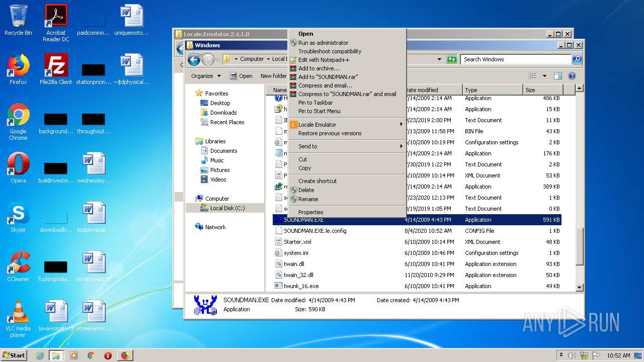
Task: Open Explorer help question mark icon
Action: tap(572, 76)
